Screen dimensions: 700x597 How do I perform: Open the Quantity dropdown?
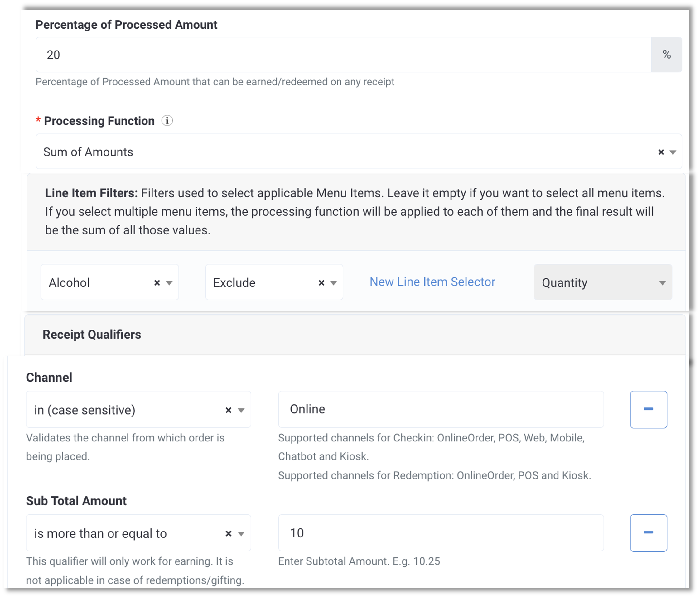point(603,282)
